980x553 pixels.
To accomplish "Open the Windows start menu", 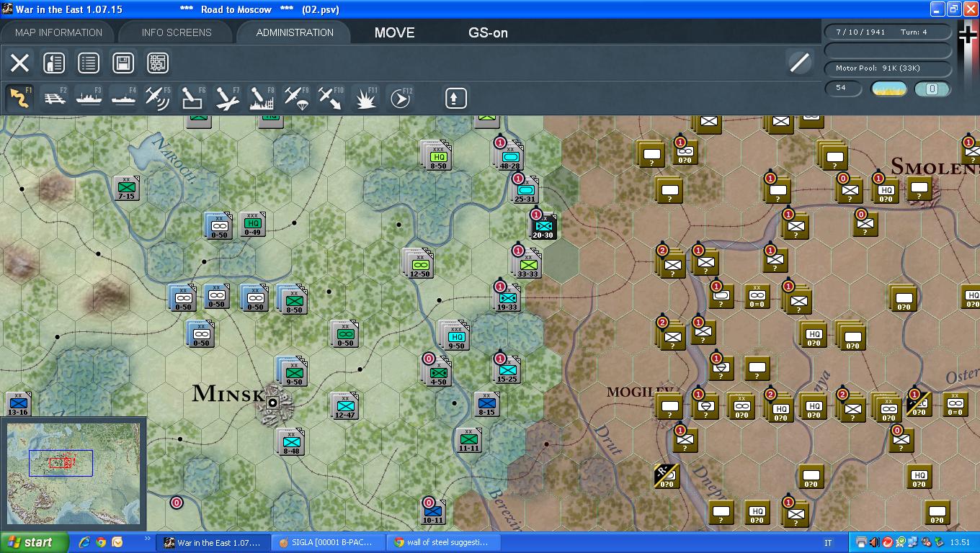I will pos(34,542).
